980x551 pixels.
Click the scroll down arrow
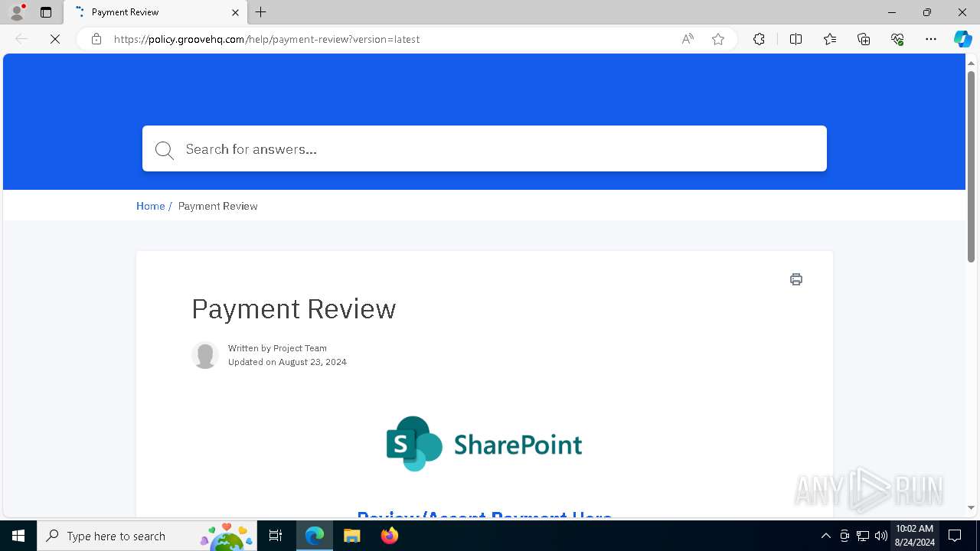point(971,507)
